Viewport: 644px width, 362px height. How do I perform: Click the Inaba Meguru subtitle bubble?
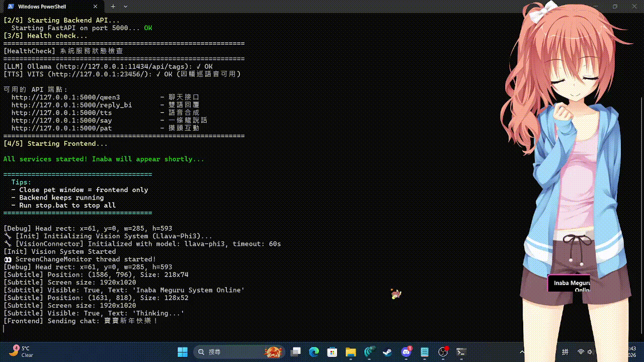tap(569, 284)
